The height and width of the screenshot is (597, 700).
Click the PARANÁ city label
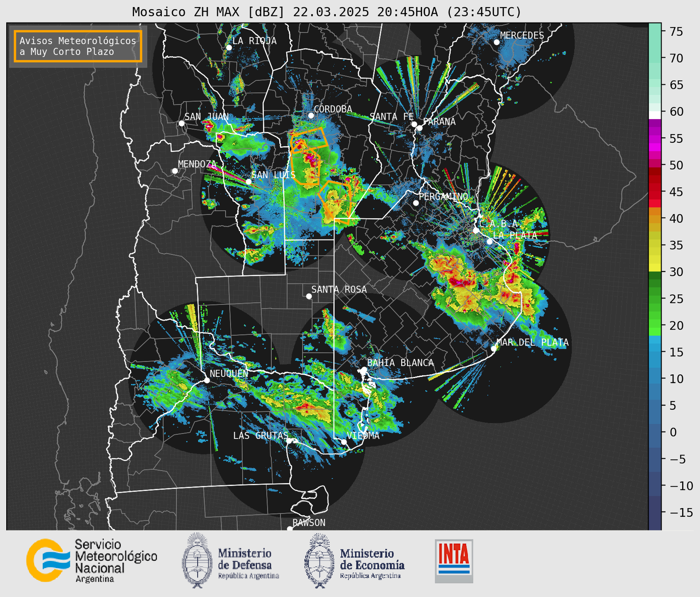[439, 121]
